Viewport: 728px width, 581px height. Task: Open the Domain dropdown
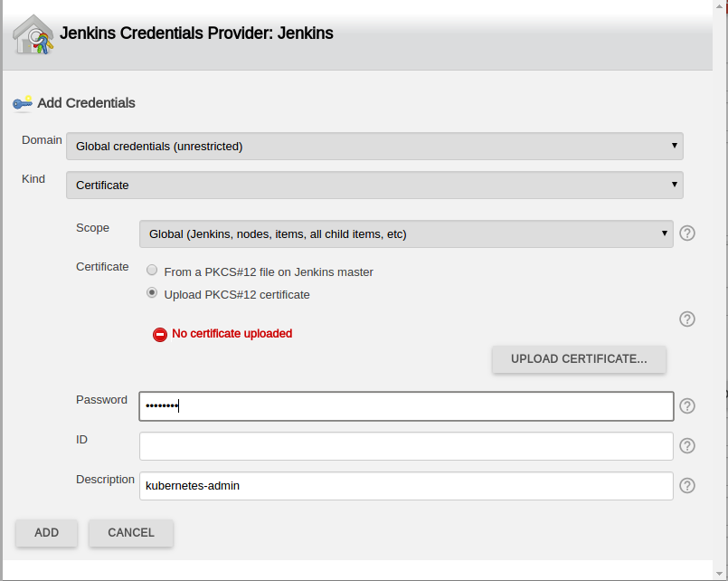click(374, 146)
